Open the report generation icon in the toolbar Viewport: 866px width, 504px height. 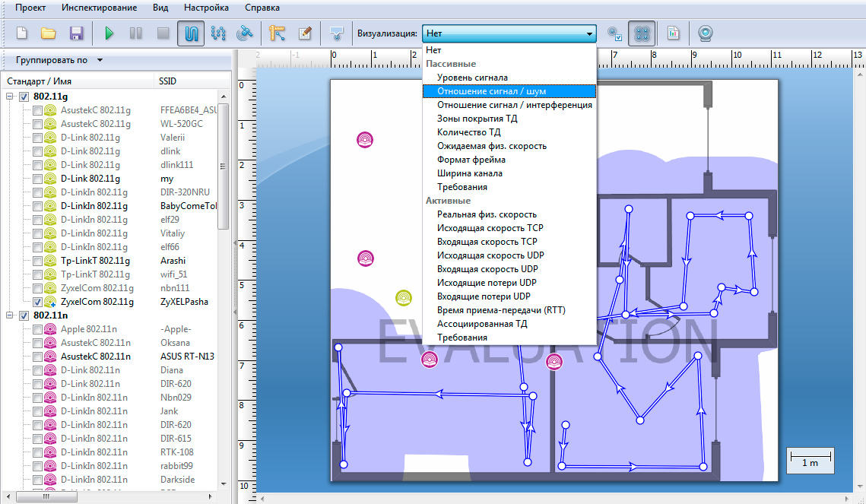pos(673,33)
